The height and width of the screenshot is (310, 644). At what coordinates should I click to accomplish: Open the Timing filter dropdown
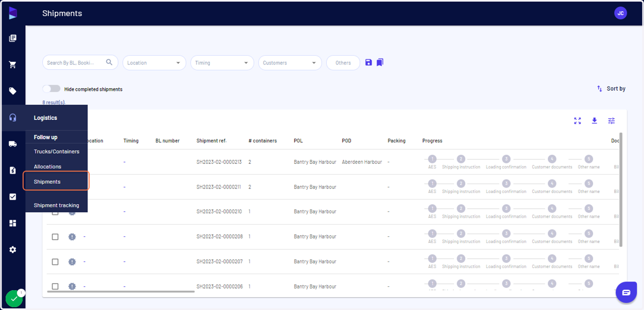222,63
